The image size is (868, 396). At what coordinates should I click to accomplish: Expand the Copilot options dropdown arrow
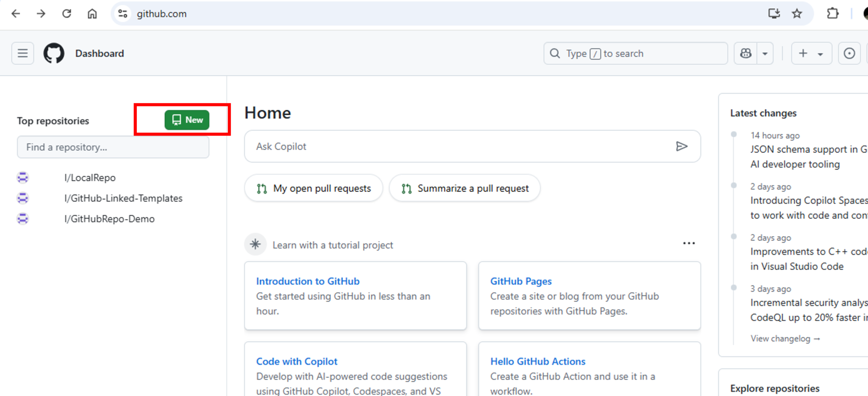point(765,53)
